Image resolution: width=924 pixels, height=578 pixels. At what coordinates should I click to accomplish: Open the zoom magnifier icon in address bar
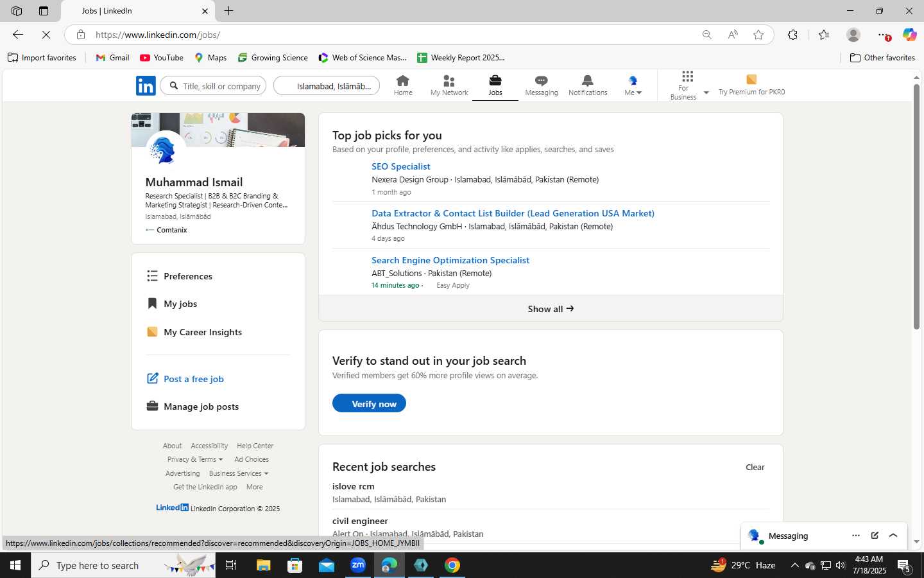(706, 35)
